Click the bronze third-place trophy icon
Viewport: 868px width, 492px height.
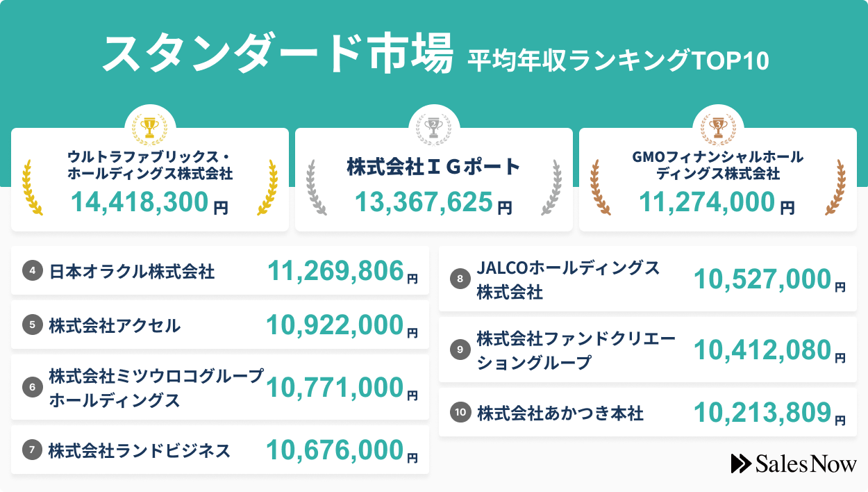(717, 127)
